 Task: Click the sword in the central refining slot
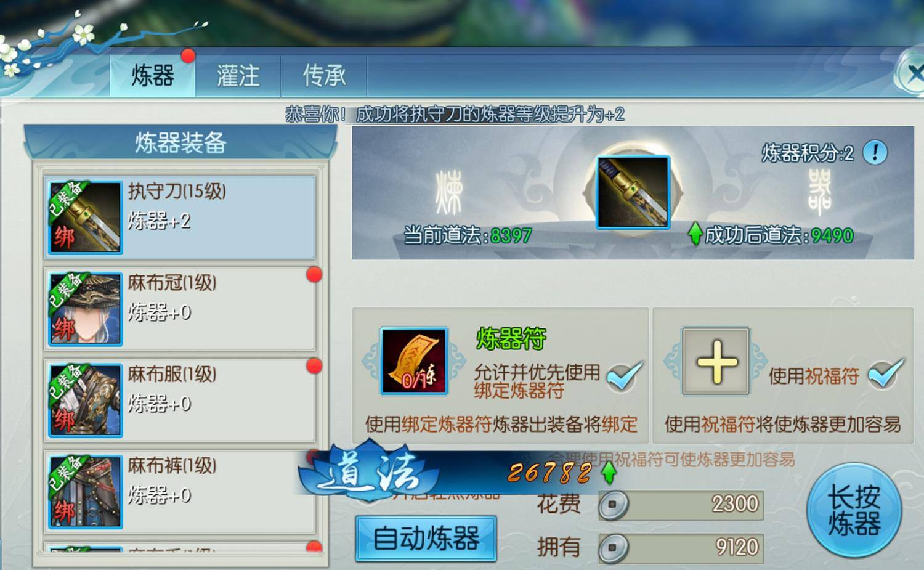tap(633, 192)
